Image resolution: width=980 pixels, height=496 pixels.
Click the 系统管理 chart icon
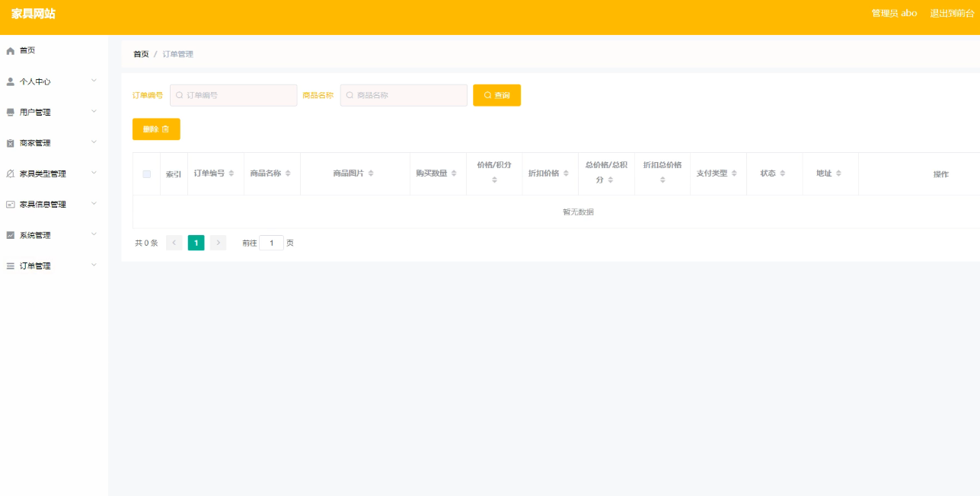click(x=11, y=236)
